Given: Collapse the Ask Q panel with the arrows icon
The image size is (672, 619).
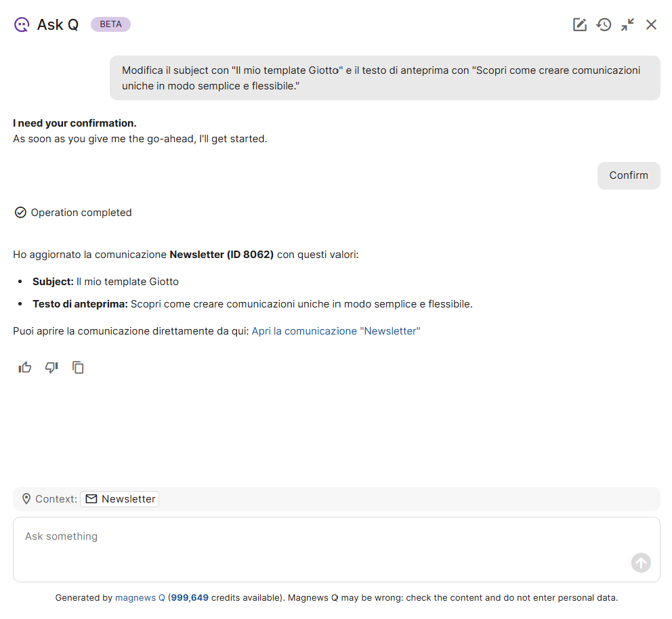Looking at the screenshot, I should tap(628, 25).
